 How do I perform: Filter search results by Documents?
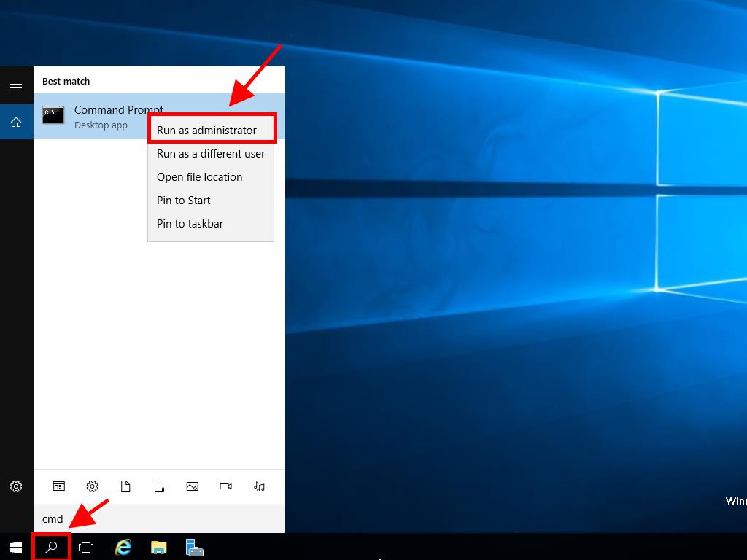125,486
